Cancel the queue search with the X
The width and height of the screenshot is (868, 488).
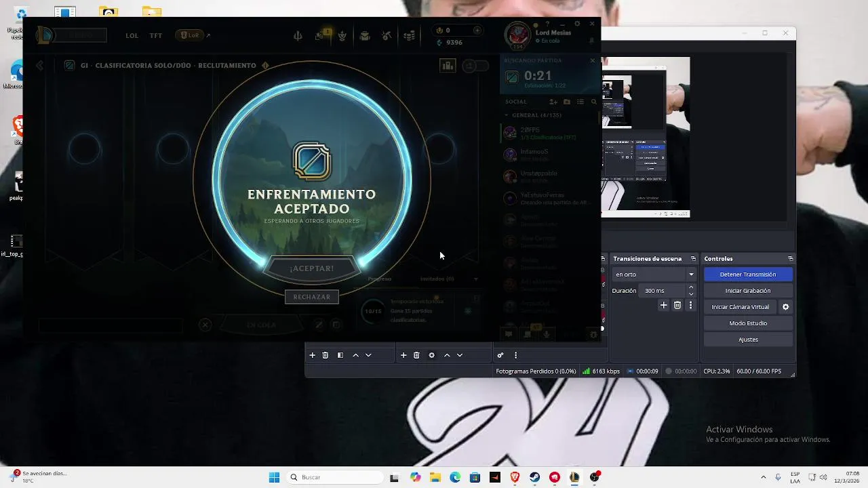[x=592, y=60]
